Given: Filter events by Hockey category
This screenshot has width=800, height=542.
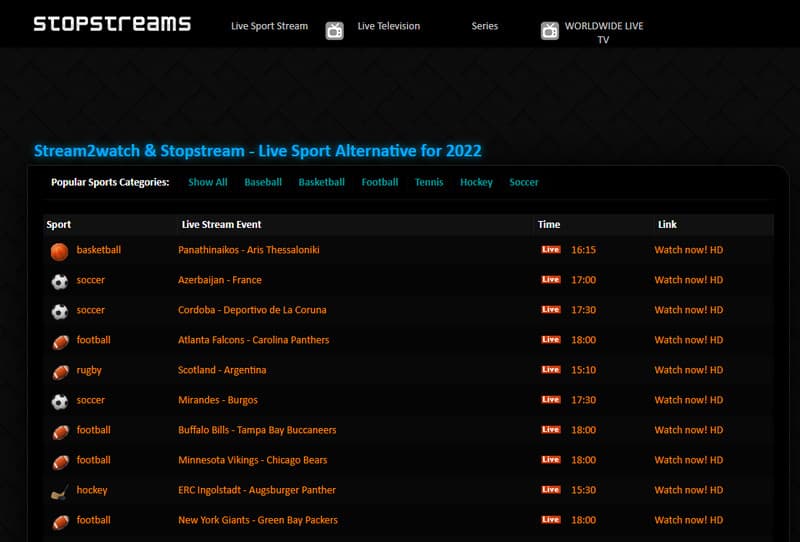Looking at the screenshot, I should pos(476,182).
